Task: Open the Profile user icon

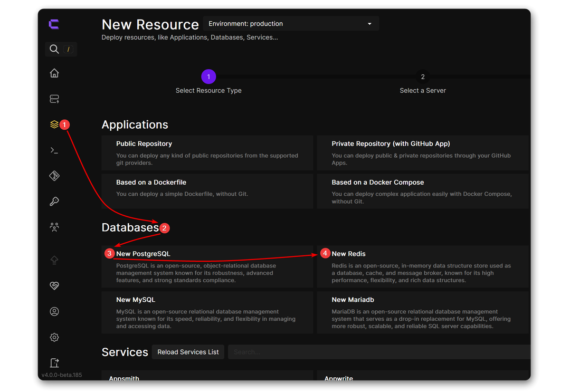Action: tap(54, 312)
